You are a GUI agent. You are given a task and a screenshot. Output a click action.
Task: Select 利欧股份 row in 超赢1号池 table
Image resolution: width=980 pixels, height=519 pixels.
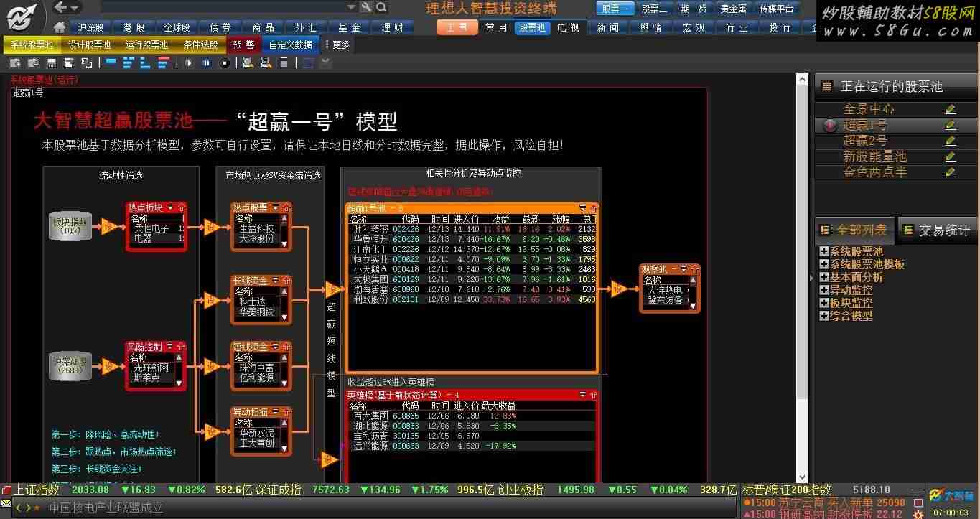click(x=472, y=299)
